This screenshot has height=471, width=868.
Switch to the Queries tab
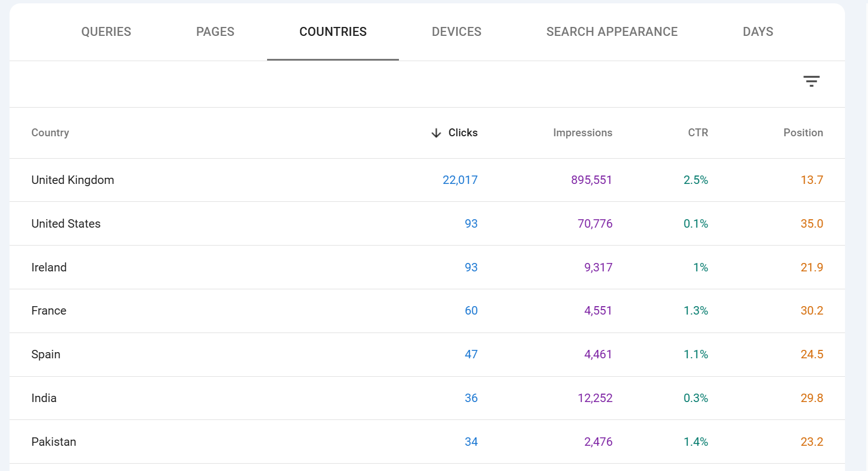click(106, 32)
